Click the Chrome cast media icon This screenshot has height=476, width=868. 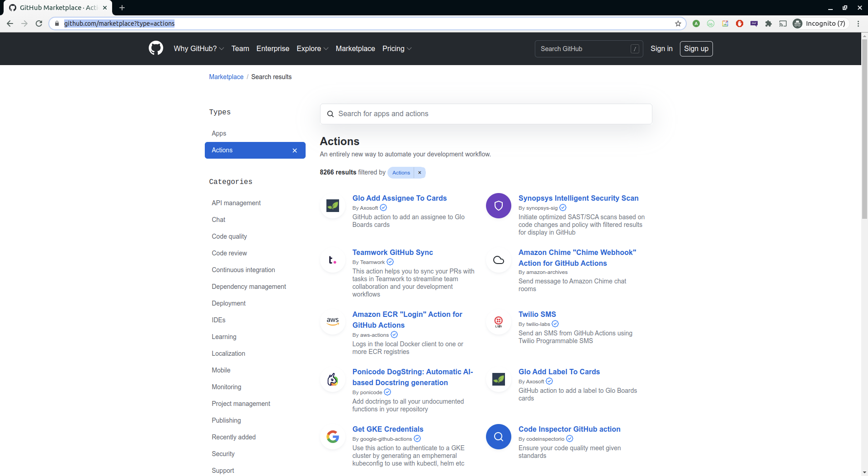click(783, 24)
